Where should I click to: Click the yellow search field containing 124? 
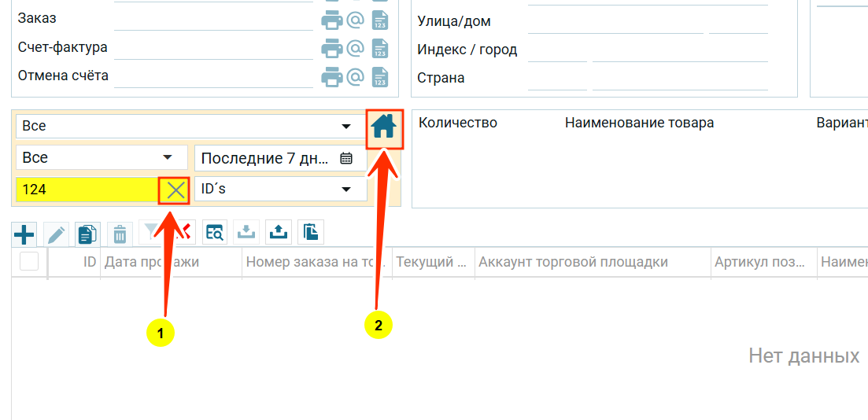coord(87,190)
